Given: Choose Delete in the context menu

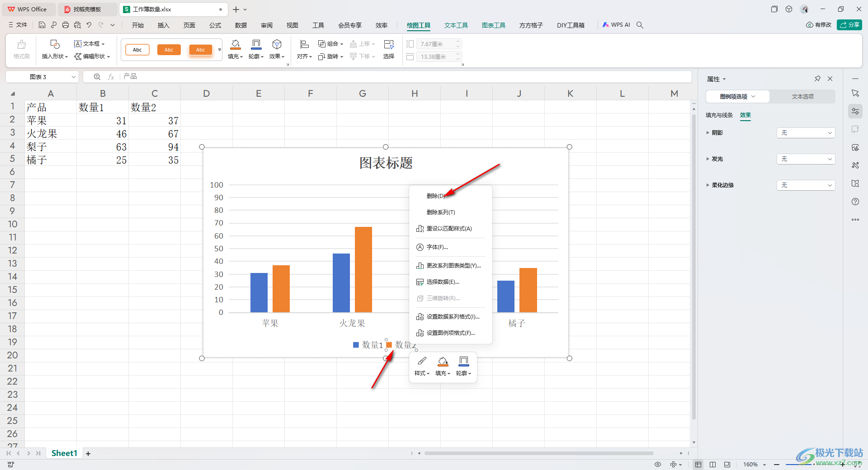Looking at the screenshot, I should [450, 196].
